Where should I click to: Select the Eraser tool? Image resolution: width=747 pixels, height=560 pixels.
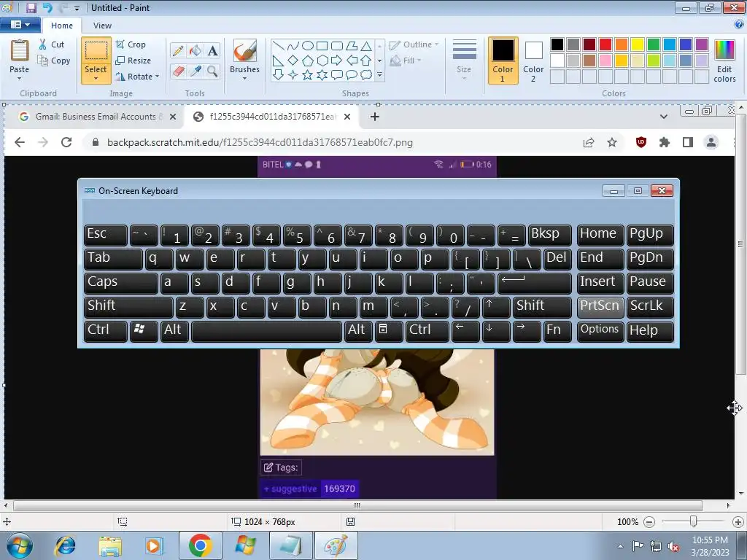[x=178, y=71]
